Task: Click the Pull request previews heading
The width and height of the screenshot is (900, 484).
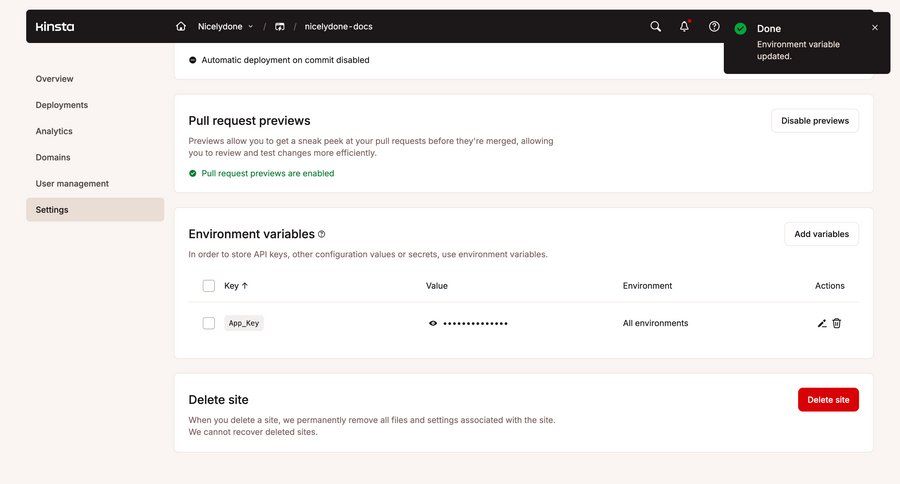Action: click(249, 121)
